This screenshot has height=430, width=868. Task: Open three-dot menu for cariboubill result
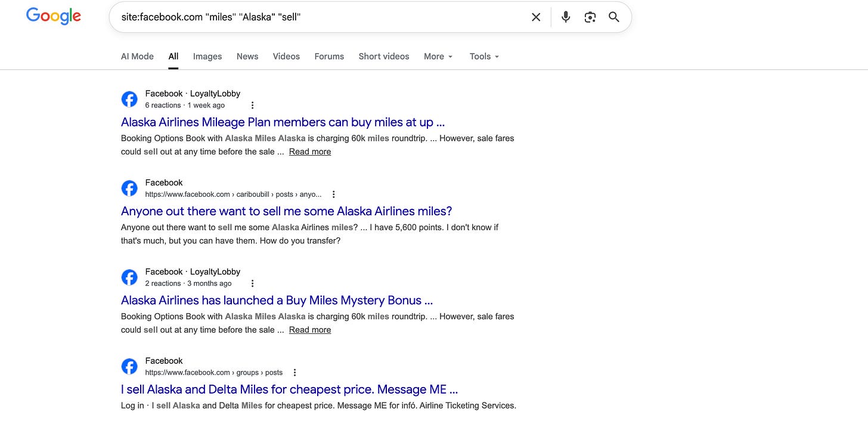(x=334, y=194)
